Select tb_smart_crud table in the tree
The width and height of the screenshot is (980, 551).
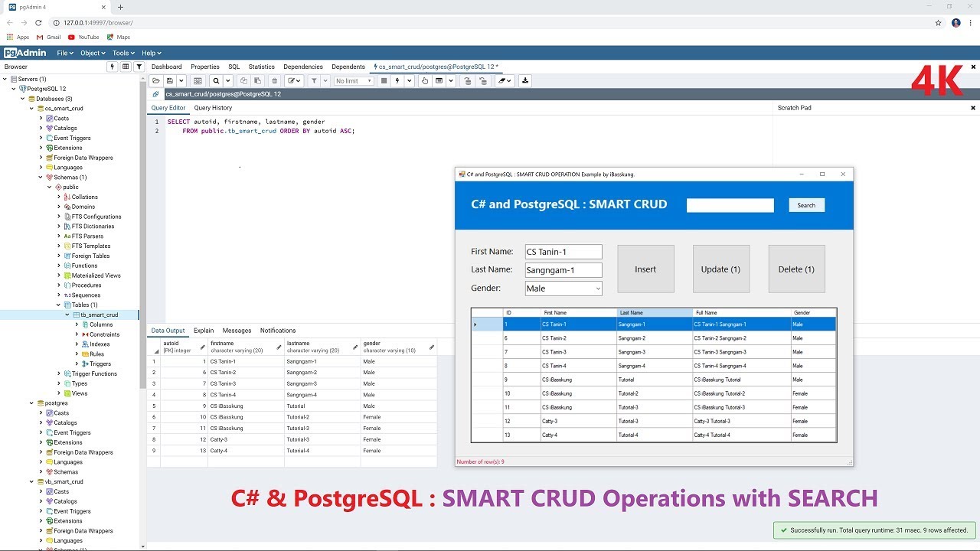coord(100,315)
